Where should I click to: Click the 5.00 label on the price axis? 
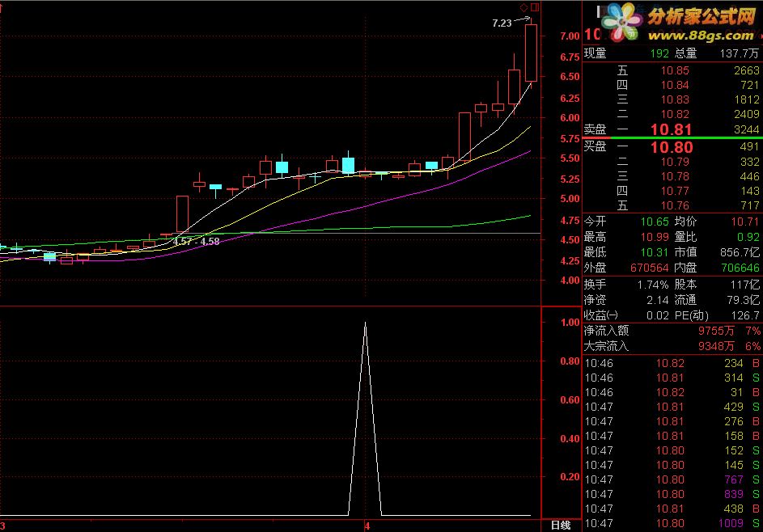click(x=570, y=199)
